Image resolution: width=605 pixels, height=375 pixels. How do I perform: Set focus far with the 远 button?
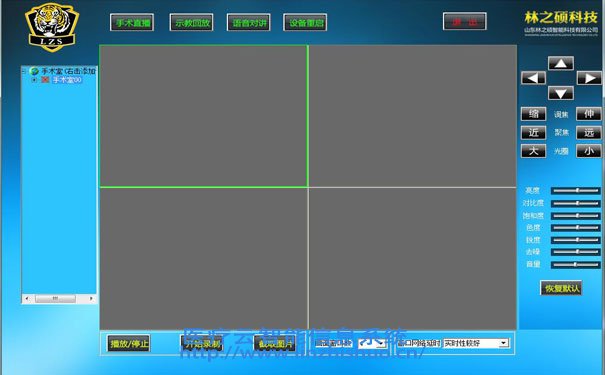(589, 132)
